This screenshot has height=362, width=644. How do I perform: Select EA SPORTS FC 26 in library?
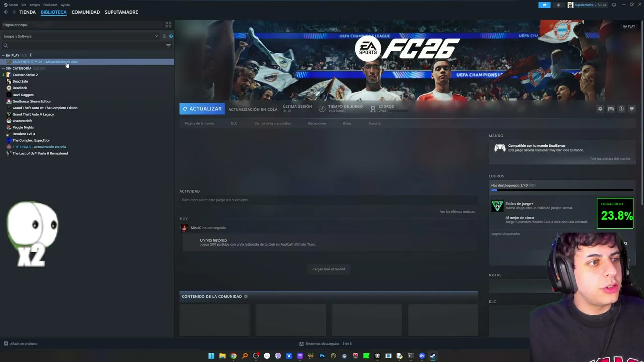[x=87, y=62]
